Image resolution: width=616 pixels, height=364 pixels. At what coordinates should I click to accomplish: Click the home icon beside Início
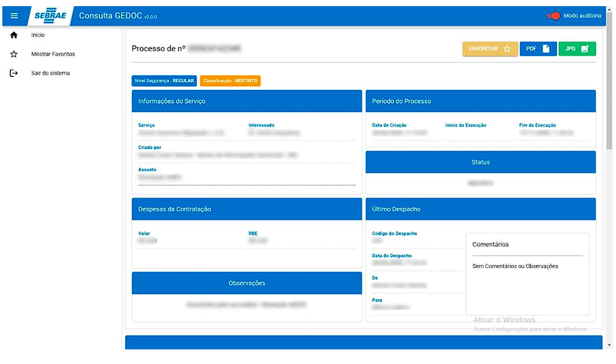(14, 35)
